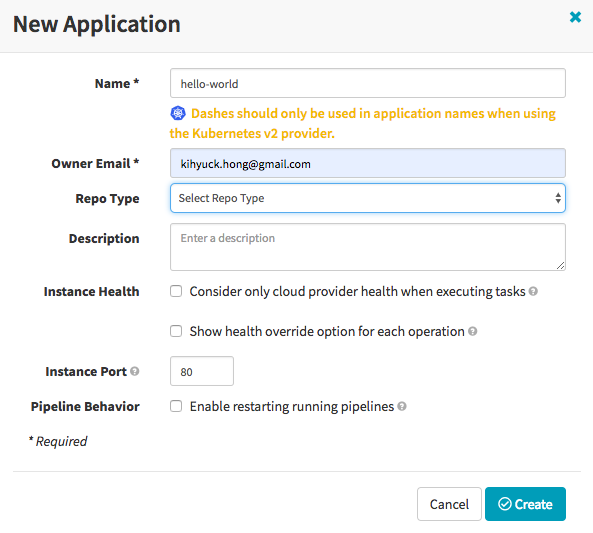Focus the Name field containing hello-world
The height and width of the screenshot is (533, 593).
click(368, 83)
